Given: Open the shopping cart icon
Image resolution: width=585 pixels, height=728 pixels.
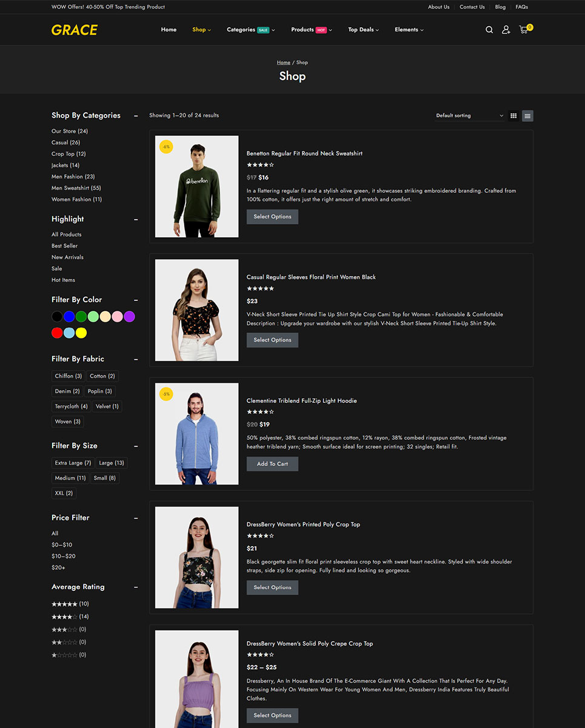Looking at the screenshot, I should pos(524,30).
